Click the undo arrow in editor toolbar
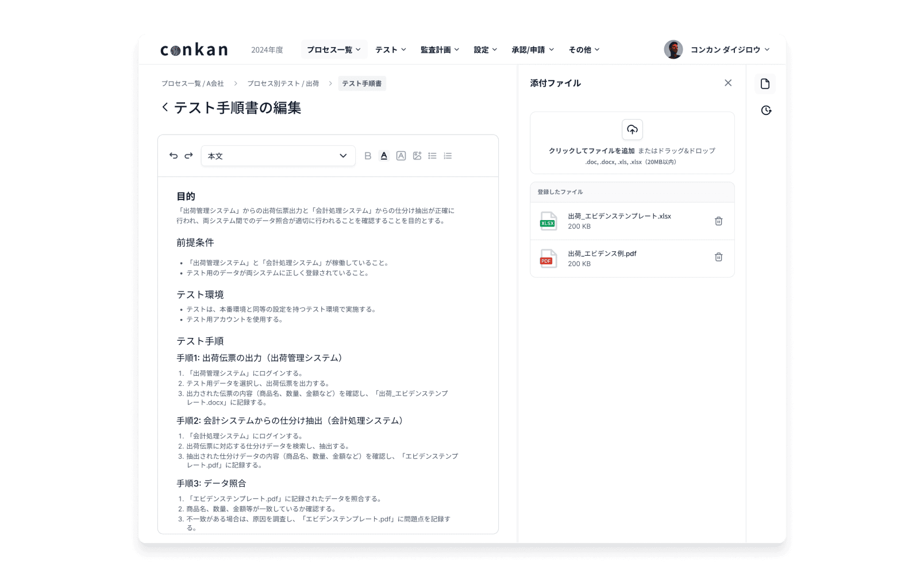924x577 pixels. coord(174,156)
